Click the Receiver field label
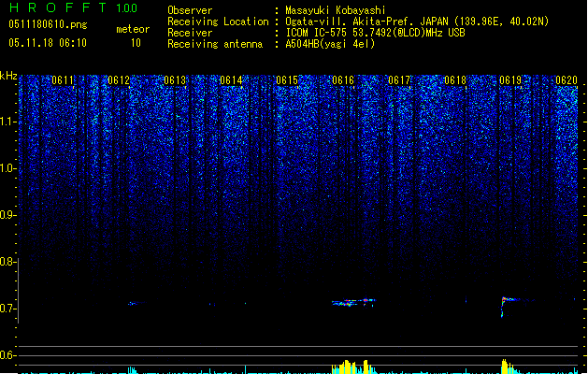Image resolution: width=588 pixels, height=374 pixels. tap(190, 33)
